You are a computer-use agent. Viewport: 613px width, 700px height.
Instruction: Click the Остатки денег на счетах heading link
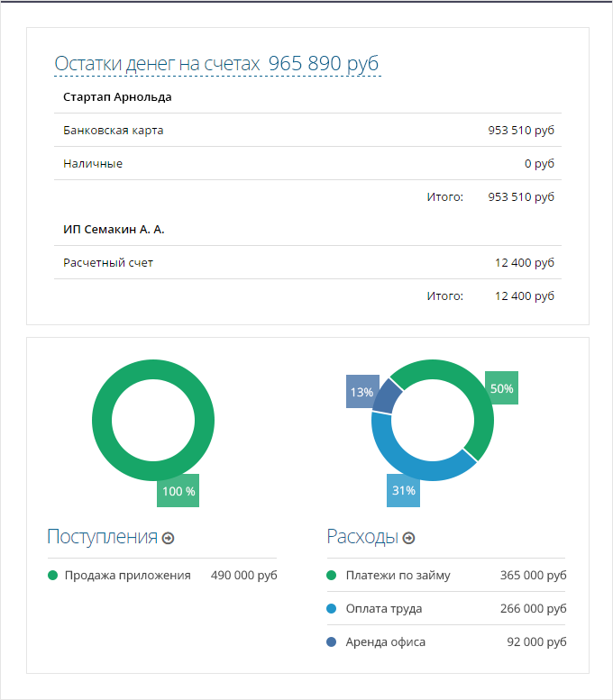pos(217,64)
